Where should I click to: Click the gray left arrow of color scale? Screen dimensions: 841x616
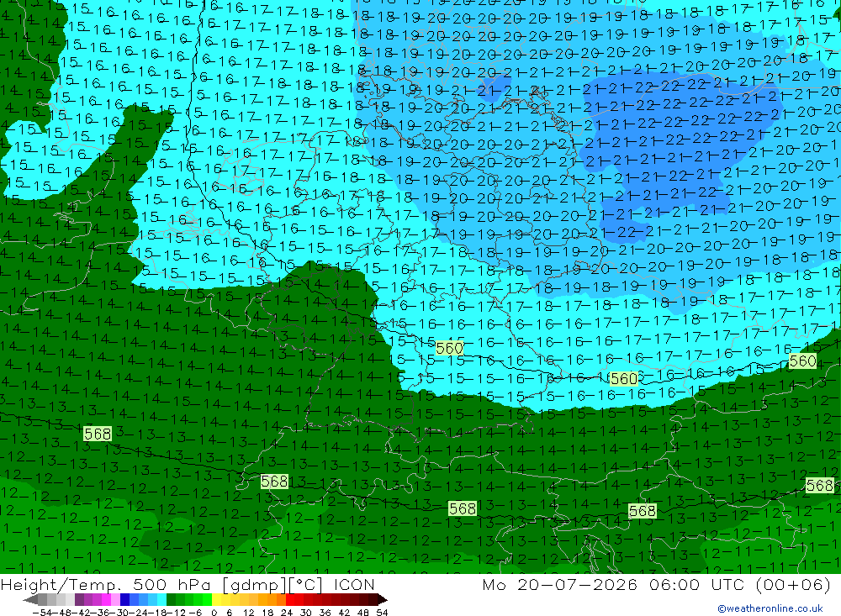point(30,599)
